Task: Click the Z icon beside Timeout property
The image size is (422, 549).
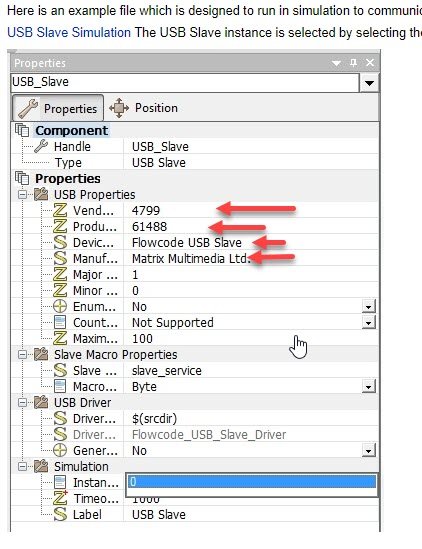Action: point(60,498)
